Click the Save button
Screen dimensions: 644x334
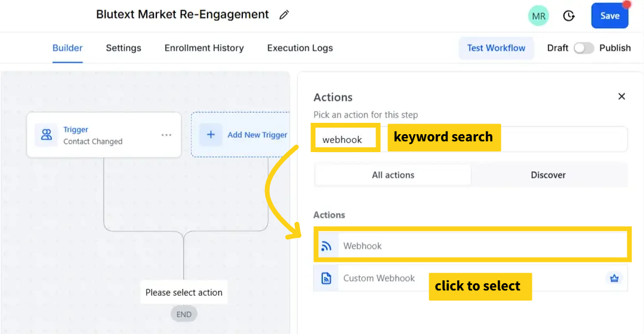click(x=609, y=16)
